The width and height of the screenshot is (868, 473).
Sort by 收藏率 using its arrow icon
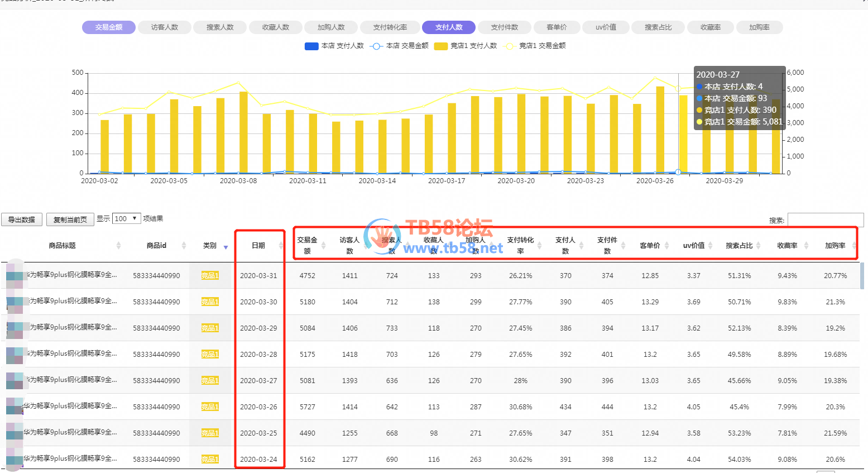(x=806, y=246)
